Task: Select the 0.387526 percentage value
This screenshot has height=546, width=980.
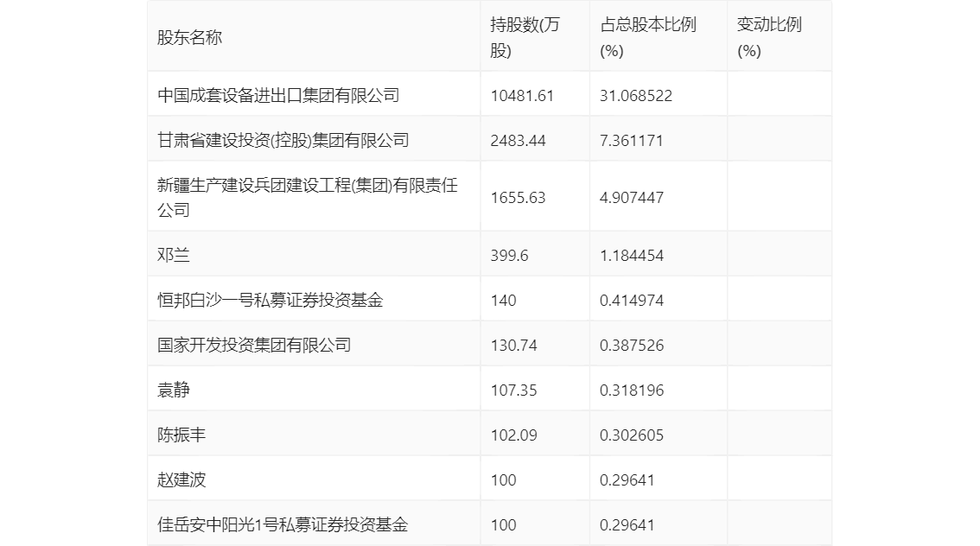Action: (x=631, y=346)
